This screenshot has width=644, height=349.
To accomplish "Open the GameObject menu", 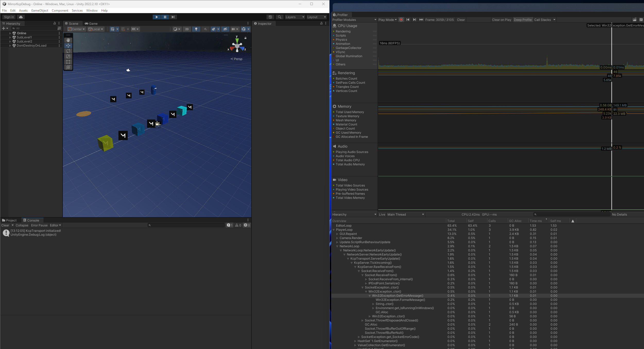I will 40,11.
